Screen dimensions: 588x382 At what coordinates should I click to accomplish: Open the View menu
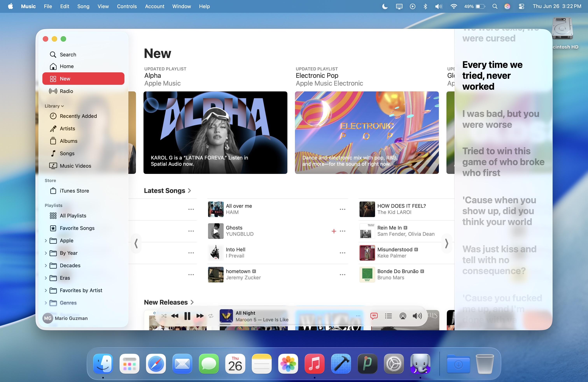pos(103,6)
